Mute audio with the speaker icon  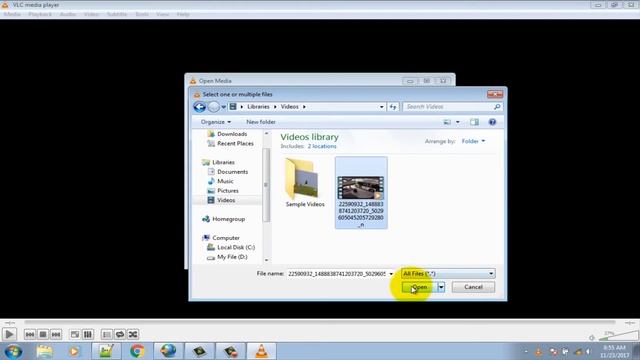(x=591, y=338)
